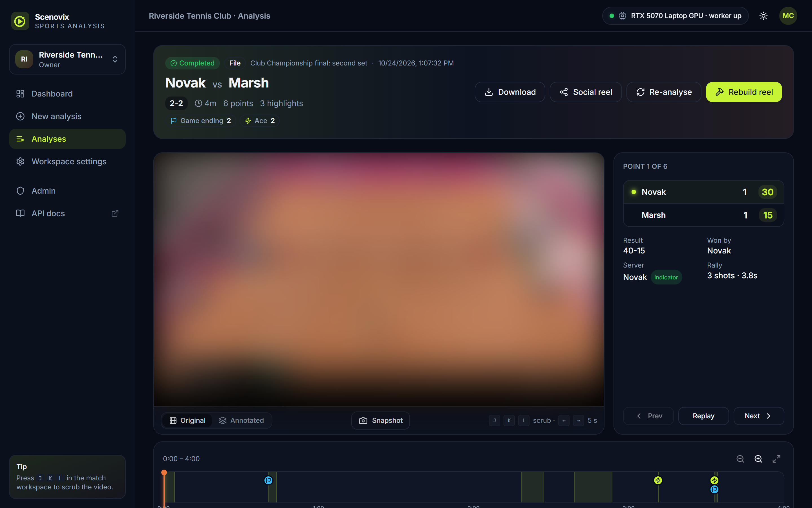Open Workspace settings
Image resolution: width=812 pixels, height=508 pixels.
(x=67, y=161)
